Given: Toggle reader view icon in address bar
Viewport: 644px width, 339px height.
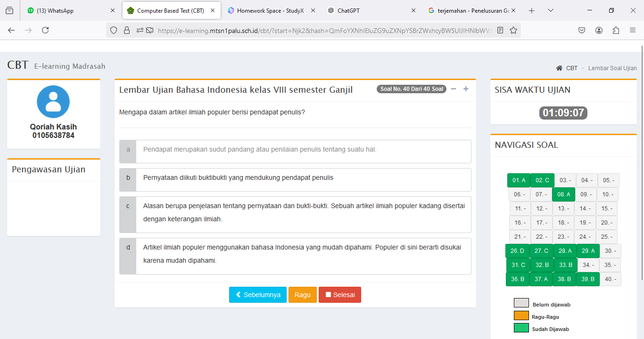Looking at the screenshot, I should pos(500,30).
